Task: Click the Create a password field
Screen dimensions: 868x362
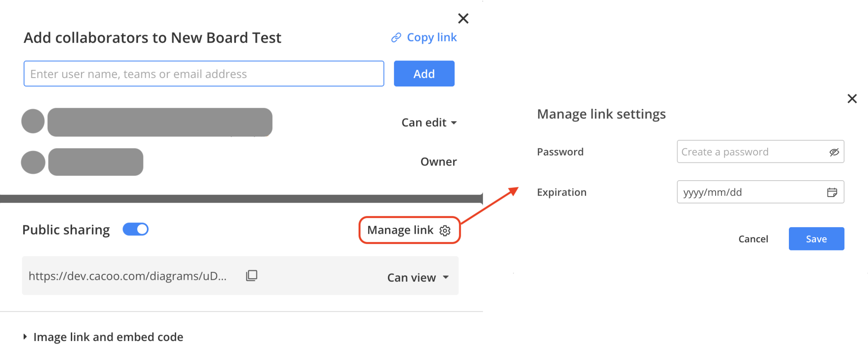Action: [x=760, y=152]
